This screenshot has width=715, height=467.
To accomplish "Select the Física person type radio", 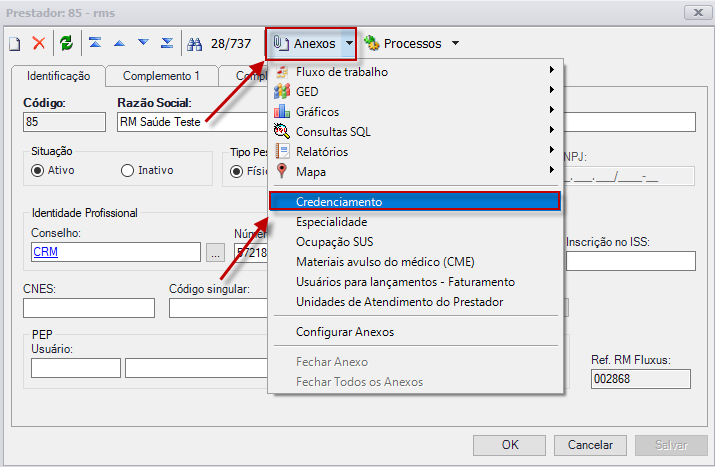I will (236, 171).
